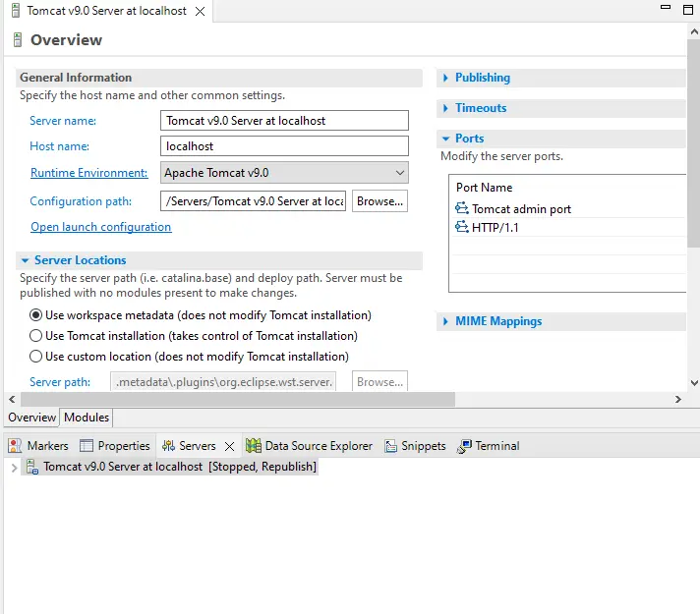Minimize the editor area

pos(666,7)
